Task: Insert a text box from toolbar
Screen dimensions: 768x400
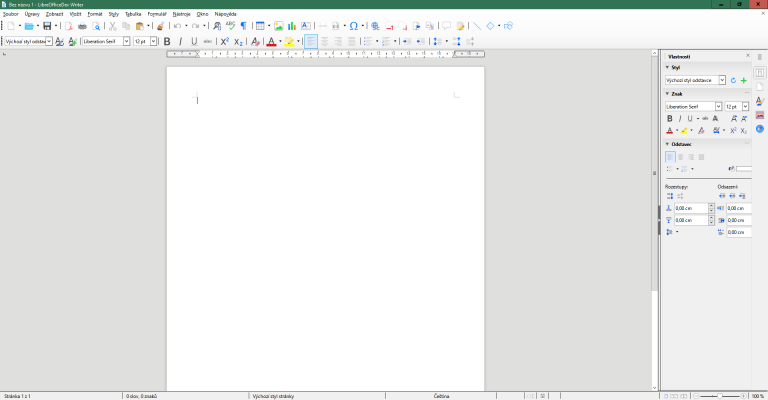Action: pyautogui.click(x=306, y=26)
